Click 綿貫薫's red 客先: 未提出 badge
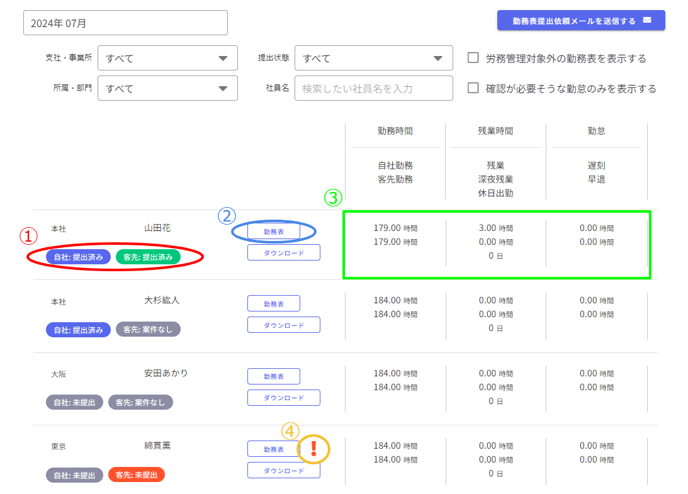Image resolution: width=688 pixels, height=494 pixels. 136,475
